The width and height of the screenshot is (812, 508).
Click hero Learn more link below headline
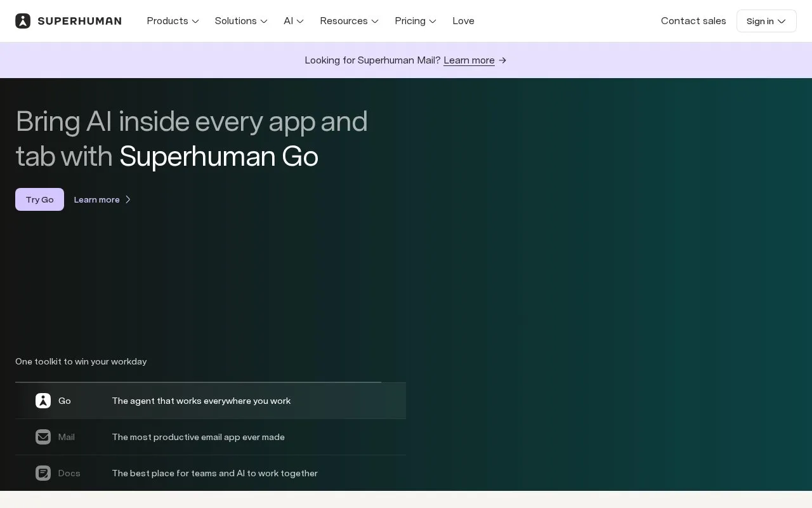coord(96,199)
